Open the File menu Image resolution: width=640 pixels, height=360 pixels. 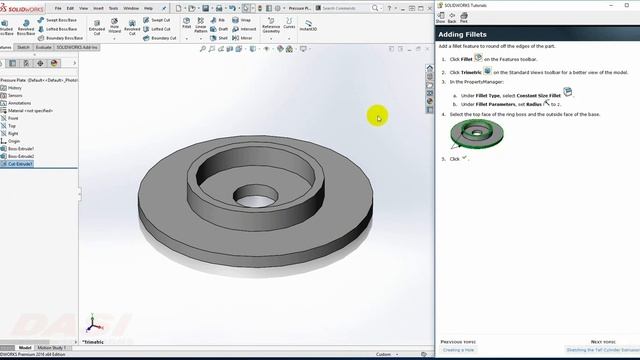(58, 8)
